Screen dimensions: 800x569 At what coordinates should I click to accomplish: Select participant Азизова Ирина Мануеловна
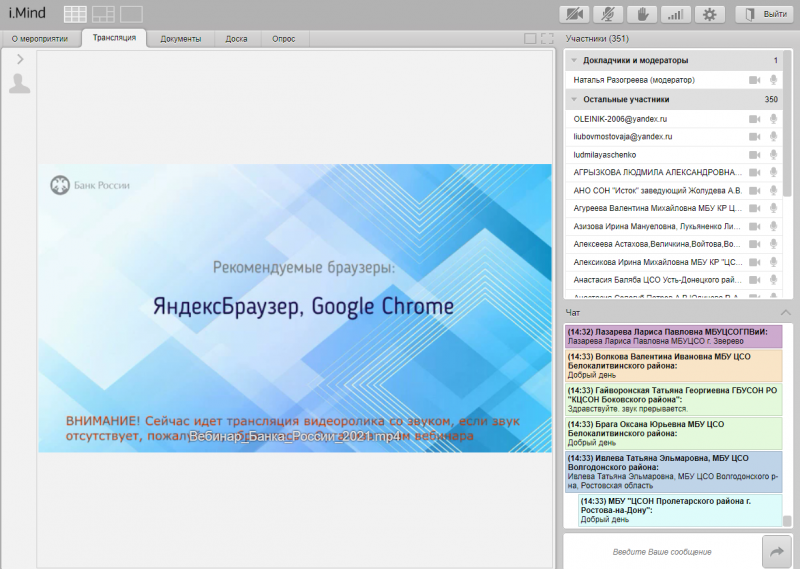673,226
